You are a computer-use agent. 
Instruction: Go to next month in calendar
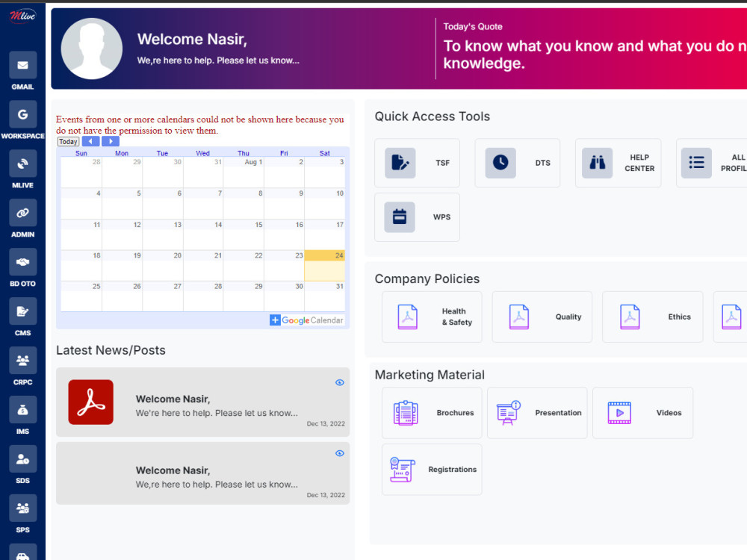[x=111, y=141]
